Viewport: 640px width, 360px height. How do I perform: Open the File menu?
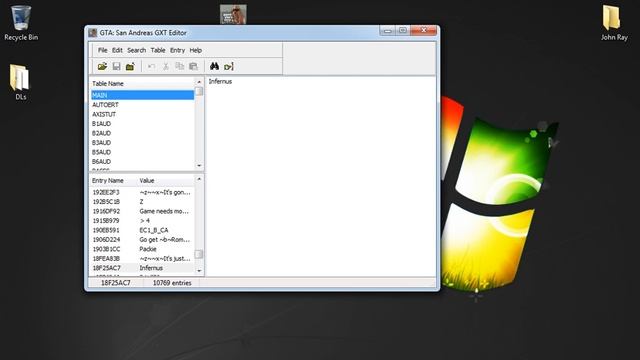click(102, 50)
